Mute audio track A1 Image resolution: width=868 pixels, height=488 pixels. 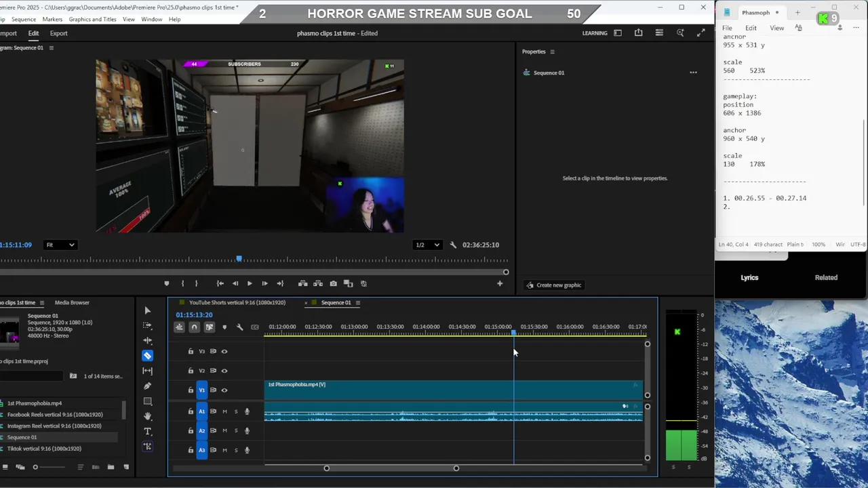coord(225,411)
